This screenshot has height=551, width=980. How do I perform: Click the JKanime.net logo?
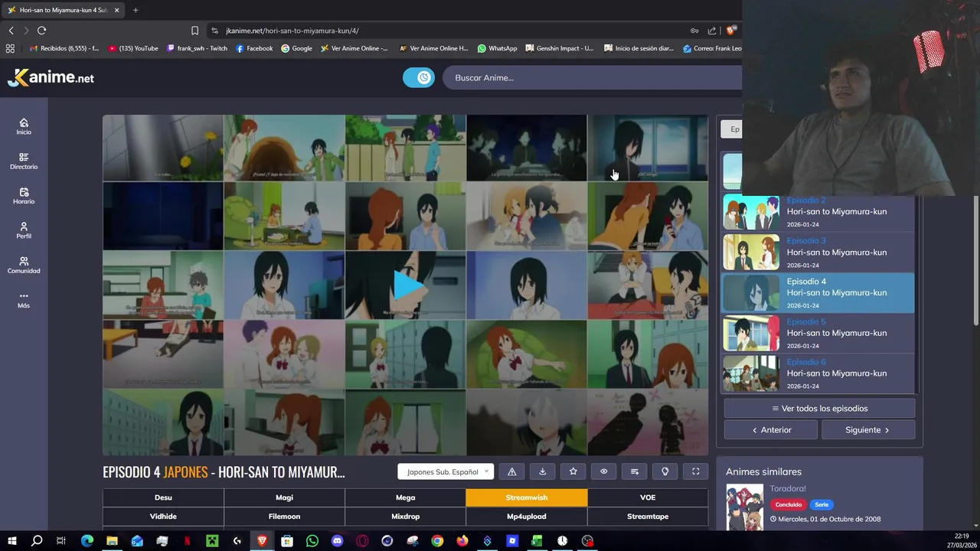tap(51, 77)
